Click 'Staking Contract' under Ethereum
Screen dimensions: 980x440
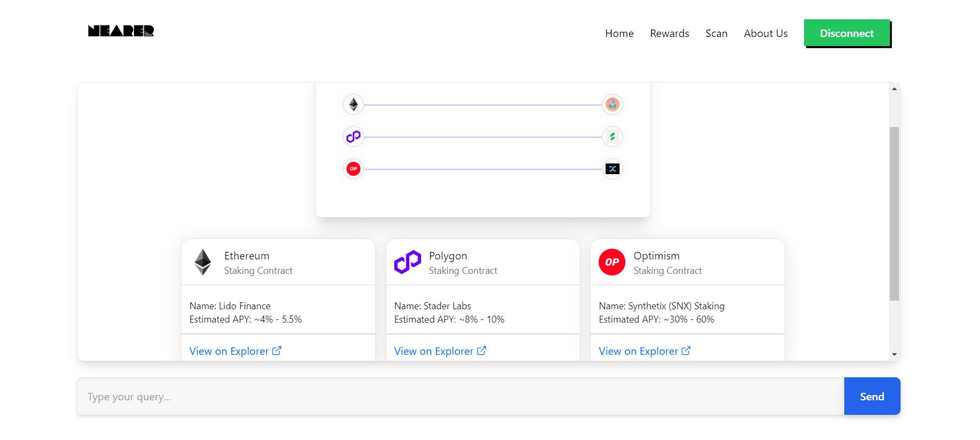click(258, 271)
